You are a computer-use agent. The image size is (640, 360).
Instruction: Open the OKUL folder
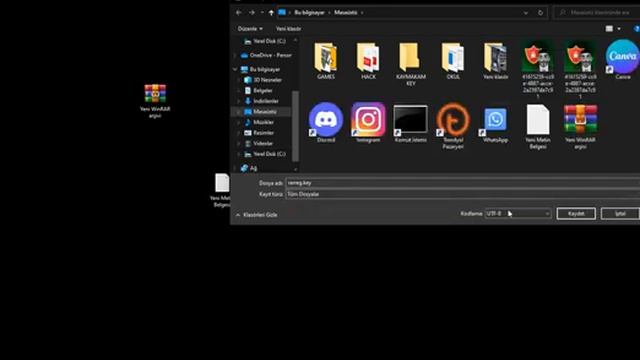click(x=453, y=60)
